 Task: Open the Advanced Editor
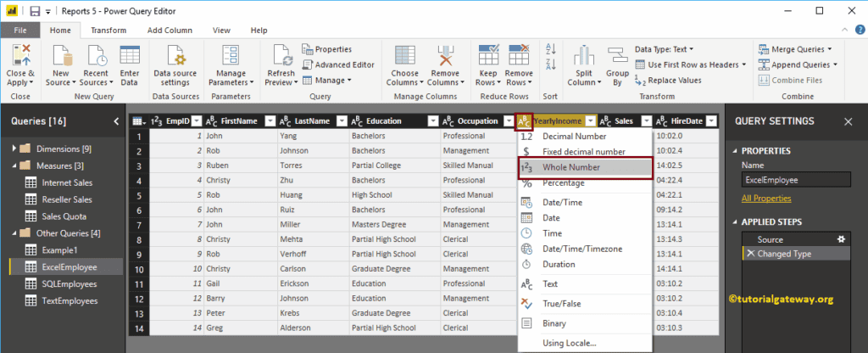(x=338, y=64)
